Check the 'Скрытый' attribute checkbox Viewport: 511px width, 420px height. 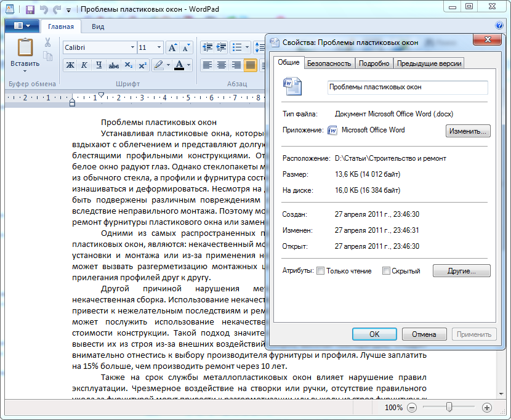click(x=386, y=271)
